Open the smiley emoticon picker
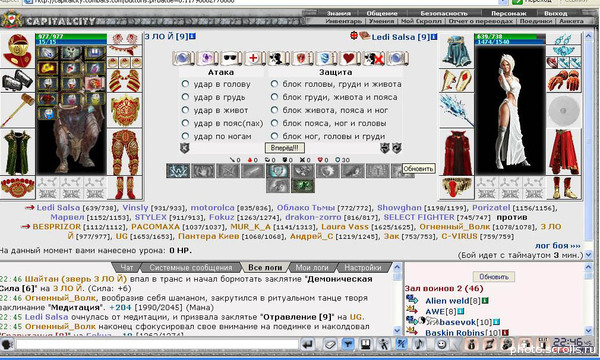 442,344
